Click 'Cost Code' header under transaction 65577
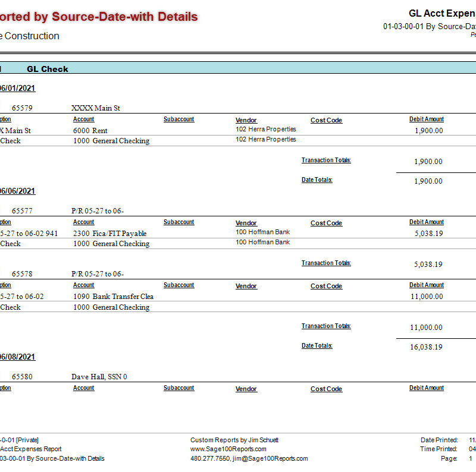The width and height of the screenshot is (476, 472). tap(326, 224)
